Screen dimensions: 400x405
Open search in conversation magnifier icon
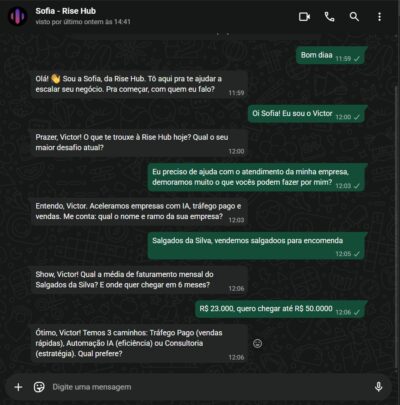354,17
